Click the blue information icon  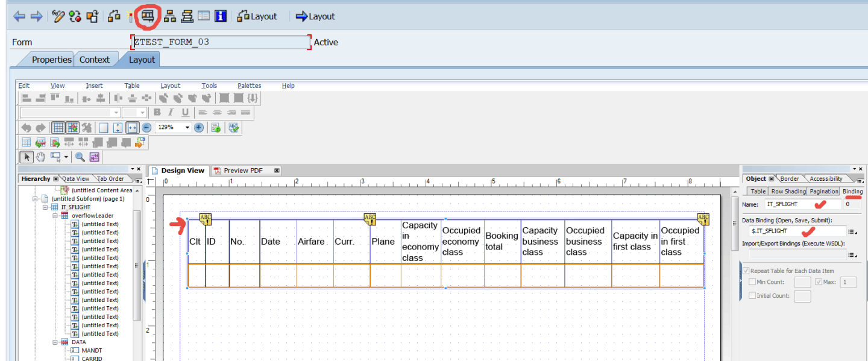[x=220, y=16]
